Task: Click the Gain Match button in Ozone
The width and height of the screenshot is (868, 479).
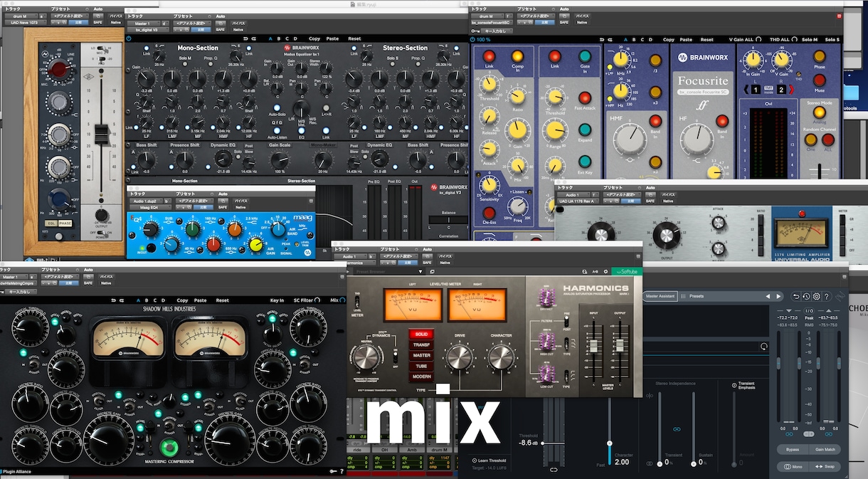Action: (x=825, y=450)
